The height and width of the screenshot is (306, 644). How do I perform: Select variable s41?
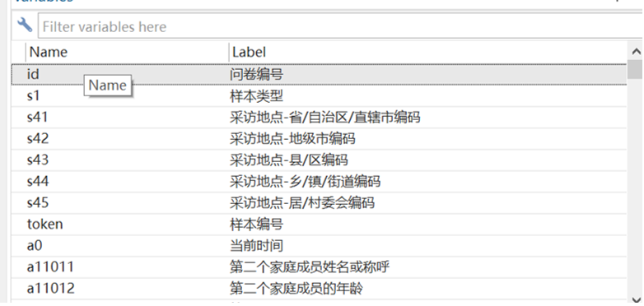pos(37,118)
